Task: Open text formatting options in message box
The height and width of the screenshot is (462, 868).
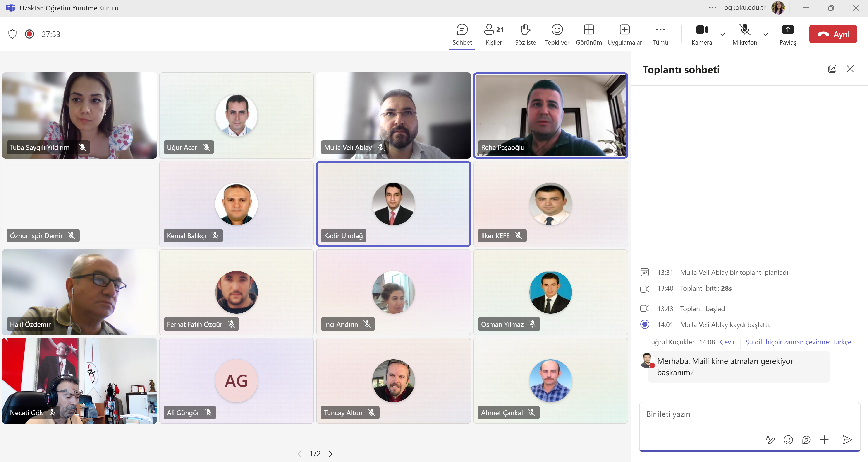Action: coord(770,439)
